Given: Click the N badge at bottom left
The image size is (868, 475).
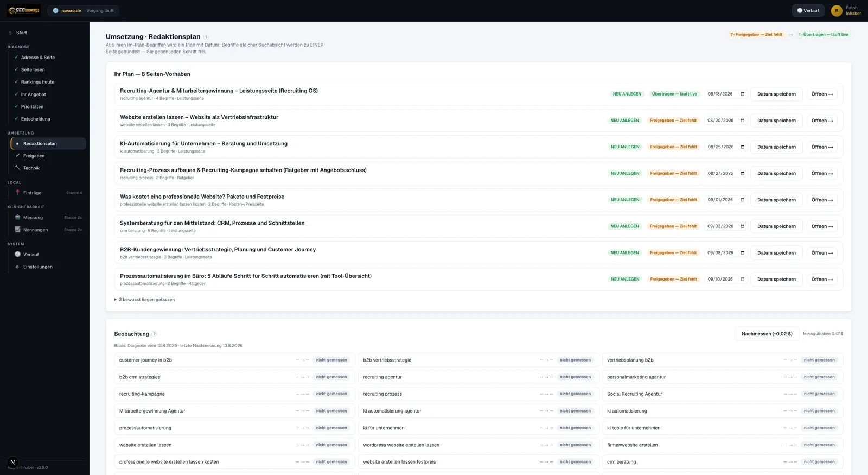Looking at the screenshot, I should coord(12,462).
